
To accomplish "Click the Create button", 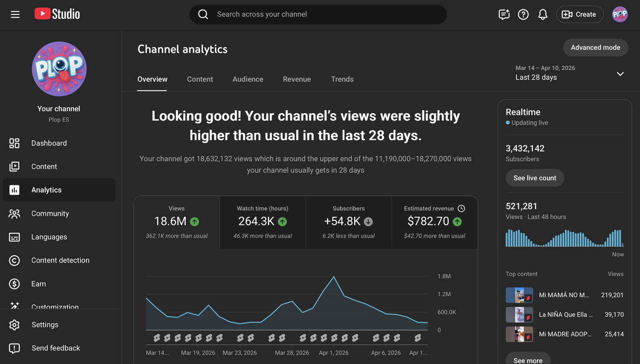I will (579, 14).
